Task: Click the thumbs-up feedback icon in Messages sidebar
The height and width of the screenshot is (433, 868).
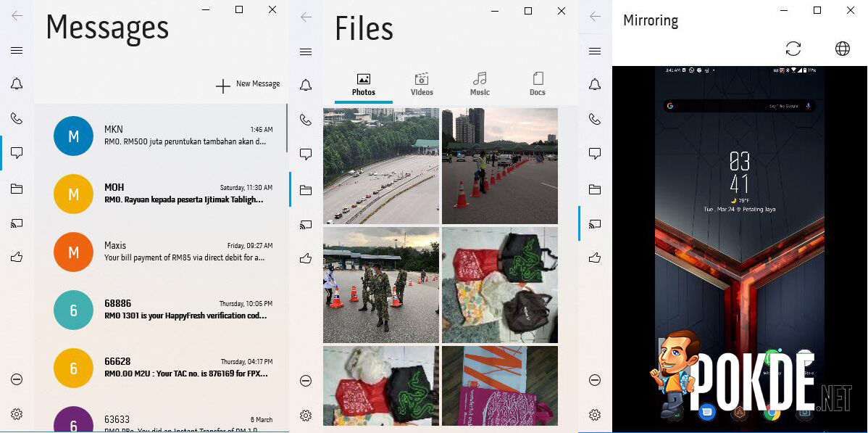Action: click(x=17, y=257)
